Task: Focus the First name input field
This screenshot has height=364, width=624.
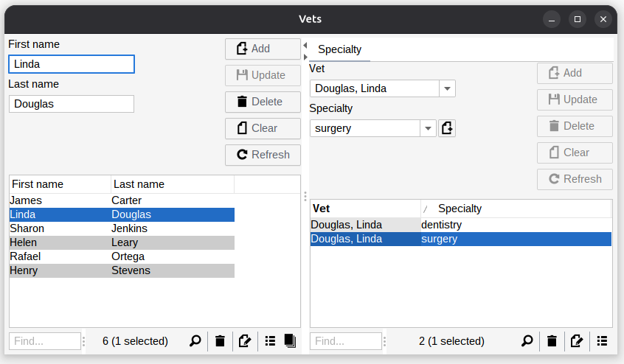Action: 72,64
